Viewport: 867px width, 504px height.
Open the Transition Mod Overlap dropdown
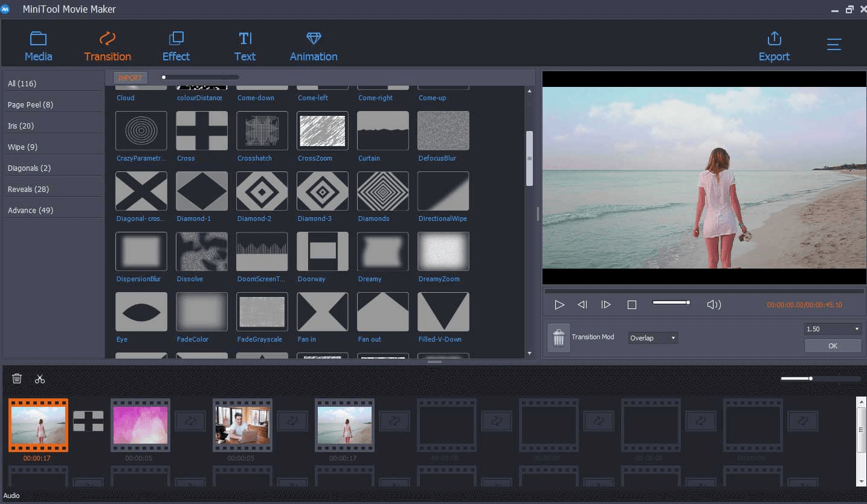(653, 338)
